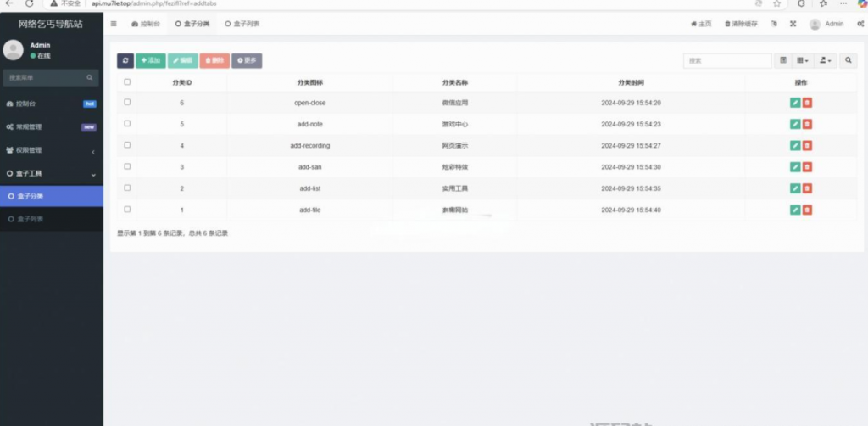868x426 pixels.
Task: Edit the add-file row with pencil icon
Action: 795,210
